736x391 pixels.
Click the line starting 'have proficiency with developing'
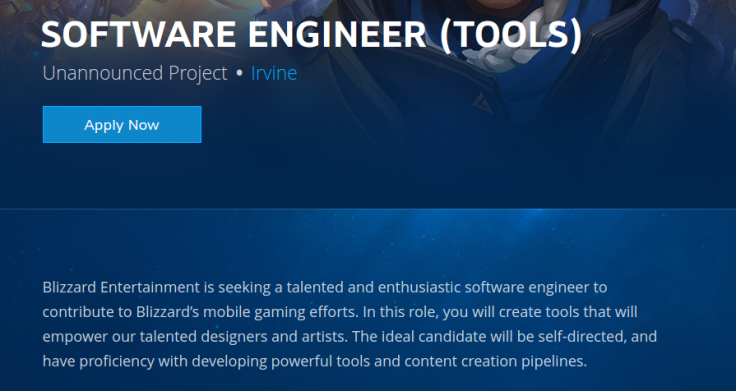click(314, 361)
